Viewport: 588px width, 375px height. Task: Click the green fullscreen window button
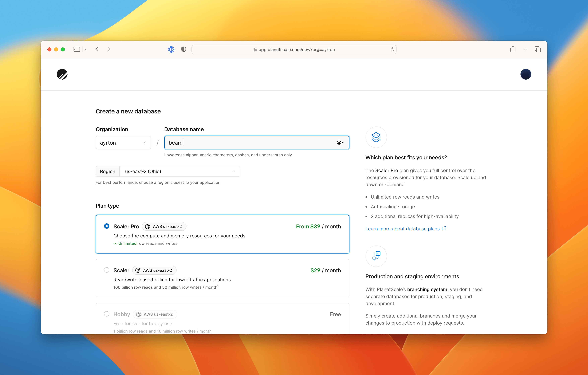point(63,49)
